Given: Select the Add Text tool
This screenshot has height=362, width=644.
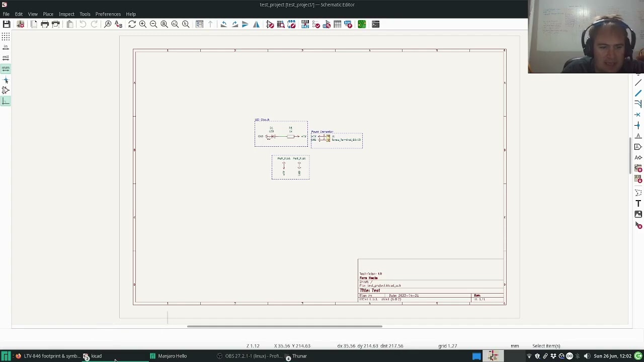Looking at the screenshot, I should [638, 203].
